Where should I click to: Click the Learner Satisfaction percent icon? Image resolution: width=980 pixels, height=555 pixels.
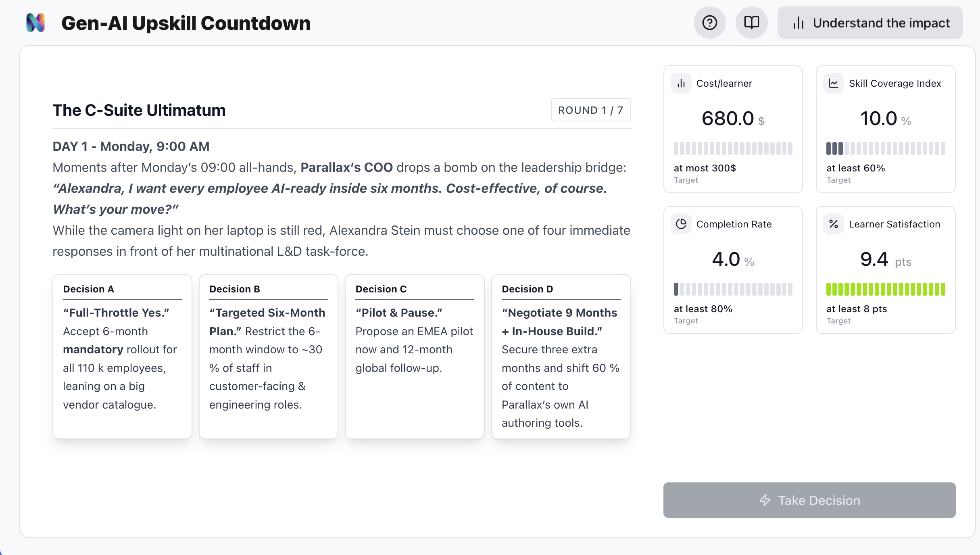(x=834, y=224)
